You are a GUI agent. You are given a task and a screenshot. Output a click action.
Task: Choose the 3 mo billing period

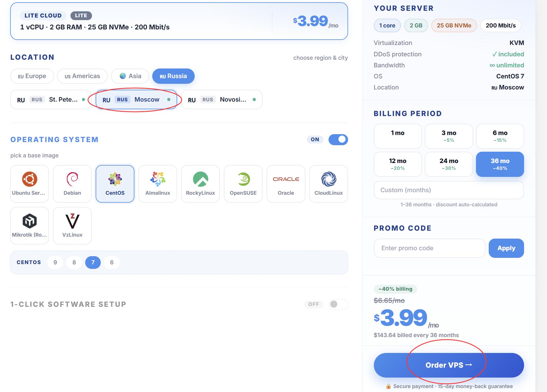(x=449, y=136)
